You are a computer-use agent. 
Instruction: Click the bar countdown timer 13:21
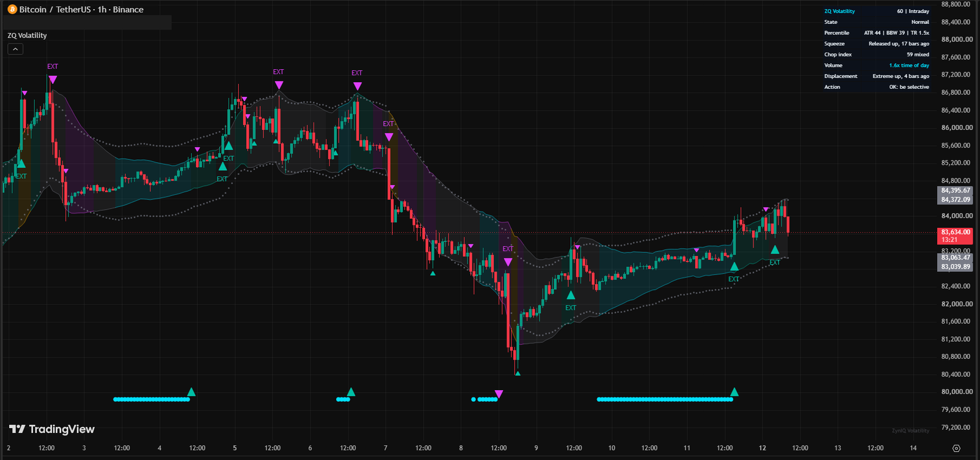949,240
